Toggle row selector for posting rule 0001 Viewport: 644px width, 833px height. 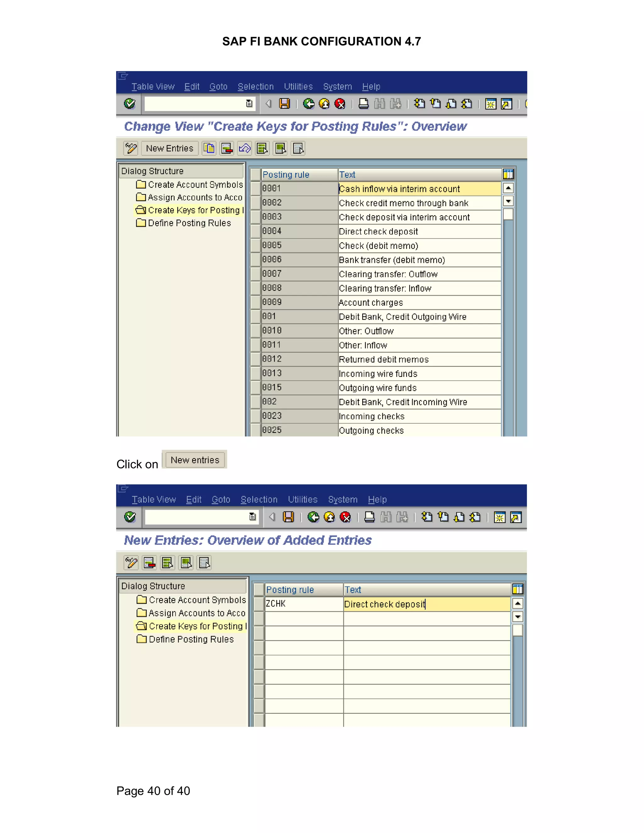(x=256, y=188)
